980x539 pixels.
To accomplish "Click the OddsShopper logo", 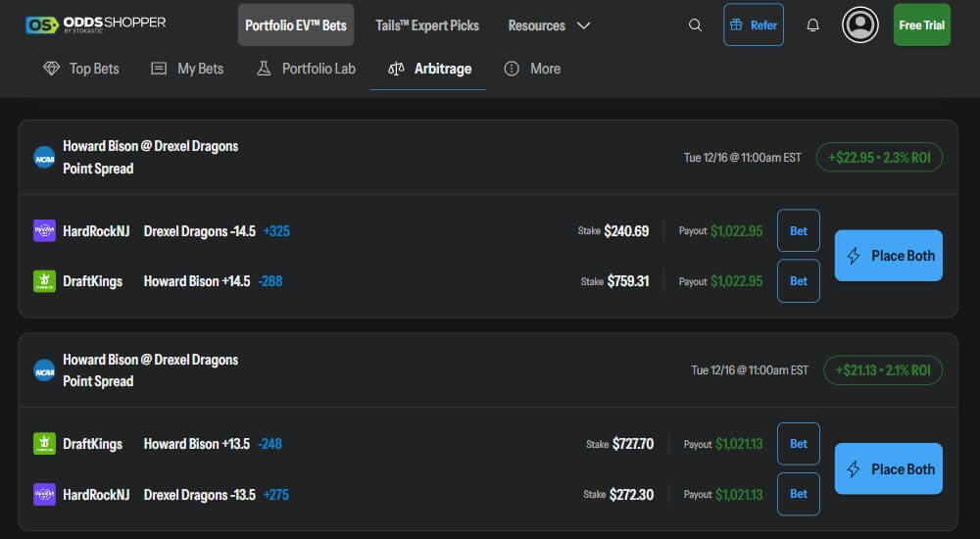I will click(x=96, y=24).
